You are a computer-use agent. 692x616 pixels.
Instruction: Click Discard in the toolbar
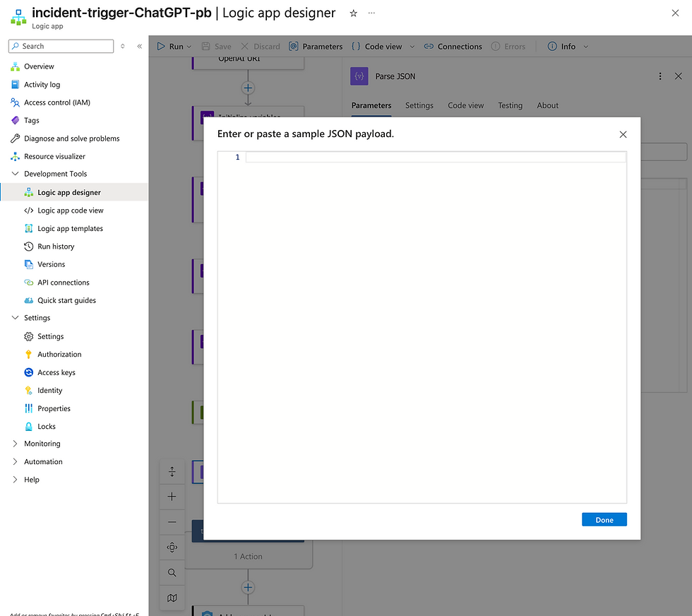click(x=261, y=47)
